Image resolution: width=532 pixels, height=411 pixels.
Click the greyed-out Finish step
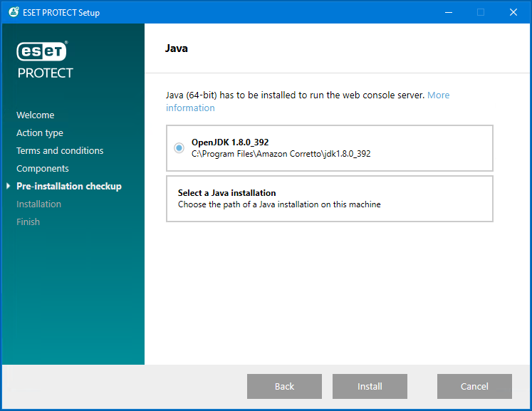(x=28, y=222)
